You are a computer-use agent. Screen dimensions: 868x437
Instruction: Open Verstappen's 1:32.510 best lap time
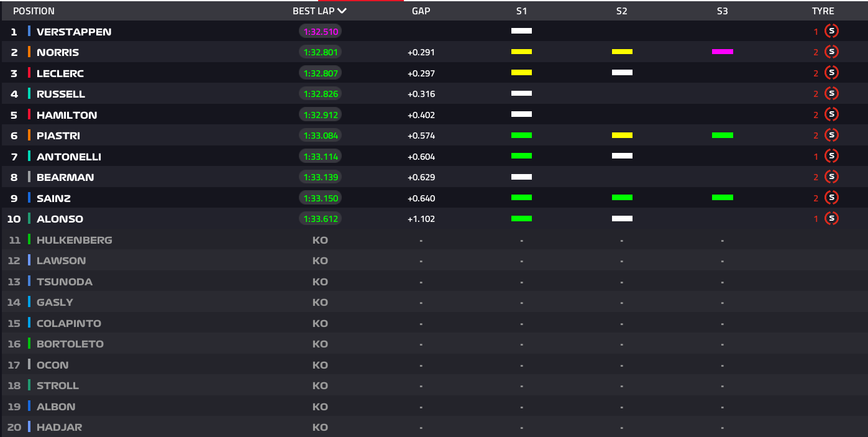320,32
